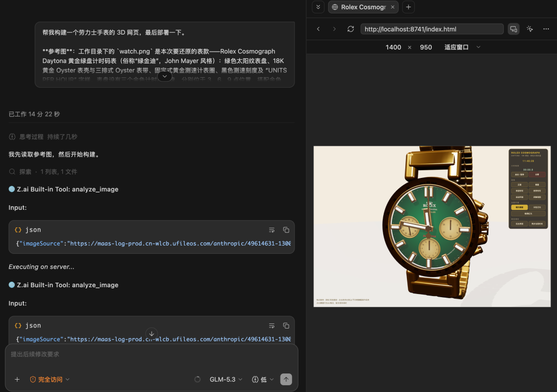Click the Executing on server... text

(x=41, y=267)
